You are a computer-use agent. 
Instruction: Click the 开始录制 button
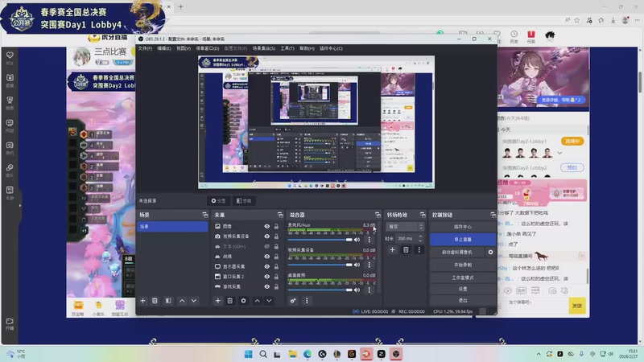[463, 265]
